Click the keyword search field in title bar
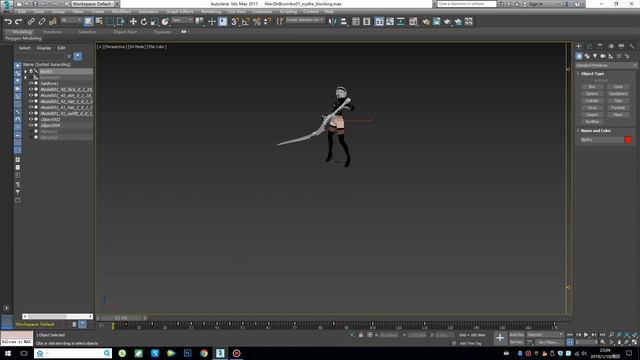Image resolution: width=640 pixels, height=360 pixels. pos(467,4)
